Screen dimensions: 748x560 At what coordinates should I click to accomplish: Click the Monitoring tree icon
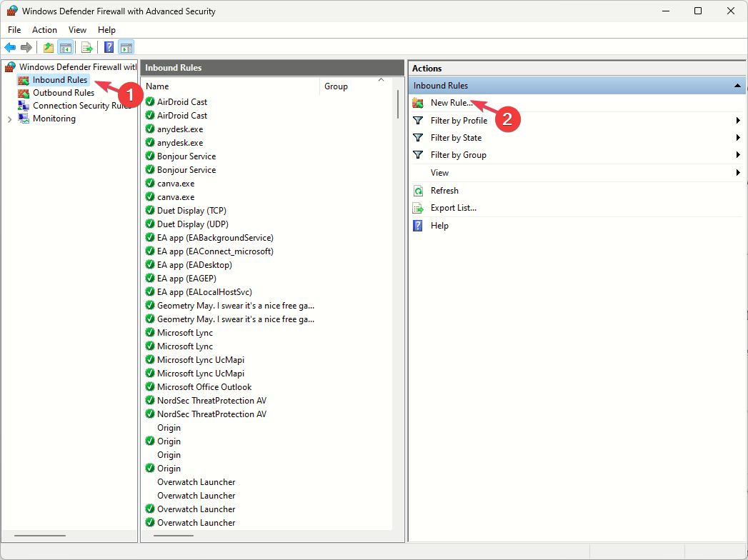(24, 119)
